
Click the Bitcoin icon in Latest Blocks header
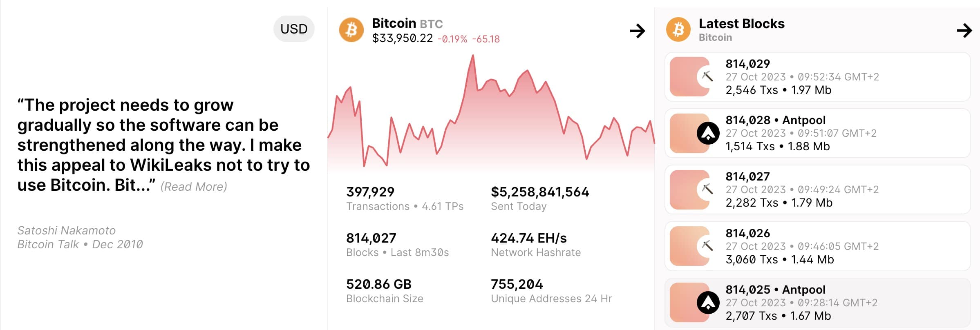679,30
